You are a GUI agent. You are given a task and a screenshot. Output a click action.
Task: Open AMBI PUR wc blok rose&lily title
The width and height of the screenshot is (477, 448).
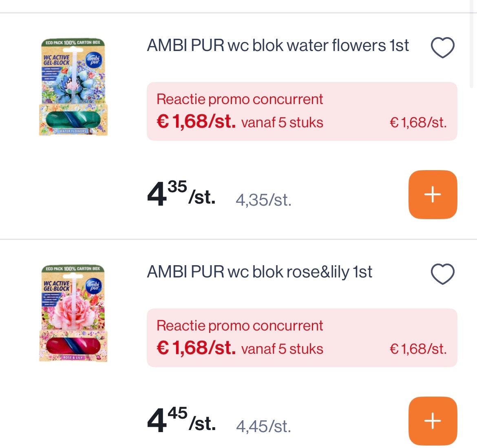click(x=259, y=272)
